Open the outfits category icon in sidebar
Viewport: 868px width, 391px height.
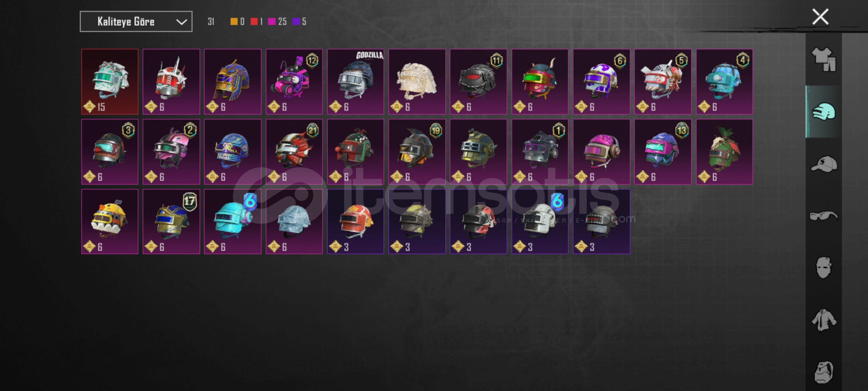(x=824, y=59)
